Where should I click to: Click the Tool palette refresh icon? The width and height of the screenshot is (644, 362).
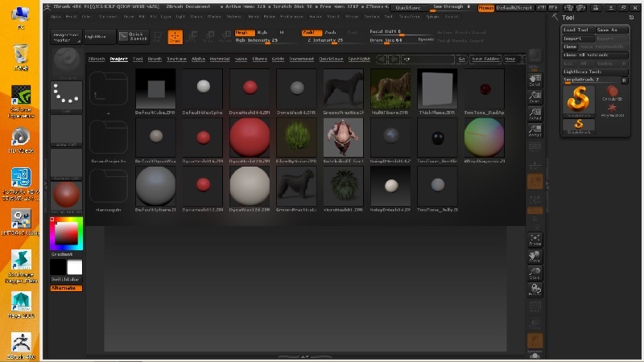(x=631, y=17)
